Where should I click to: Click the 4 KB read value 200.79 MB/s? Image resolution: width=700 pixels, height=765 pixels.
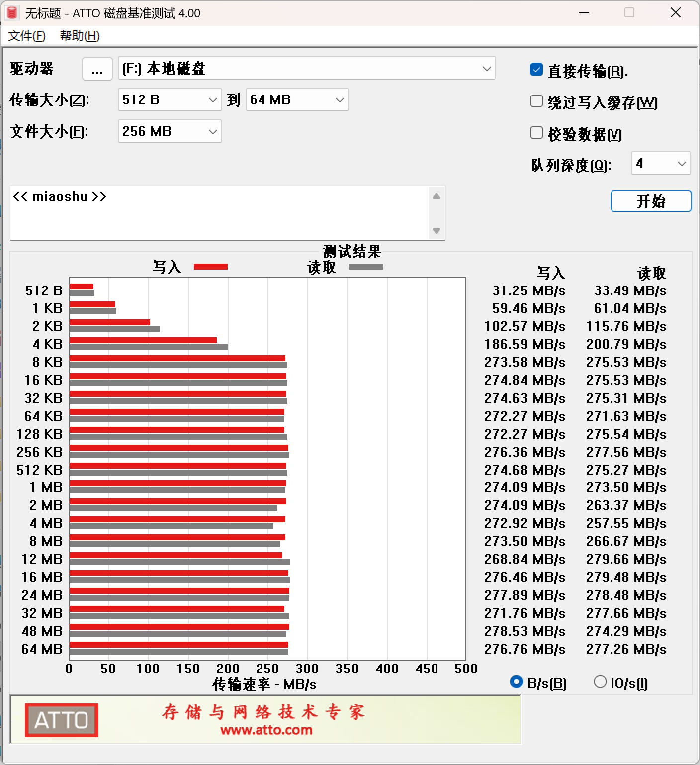click(x=626, y=344)
